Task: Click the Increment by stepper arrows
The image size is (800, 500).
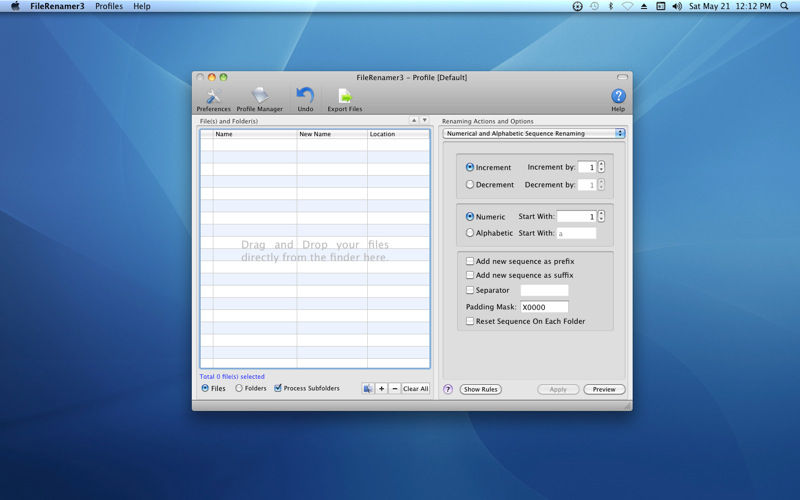Action: [601, 167]
